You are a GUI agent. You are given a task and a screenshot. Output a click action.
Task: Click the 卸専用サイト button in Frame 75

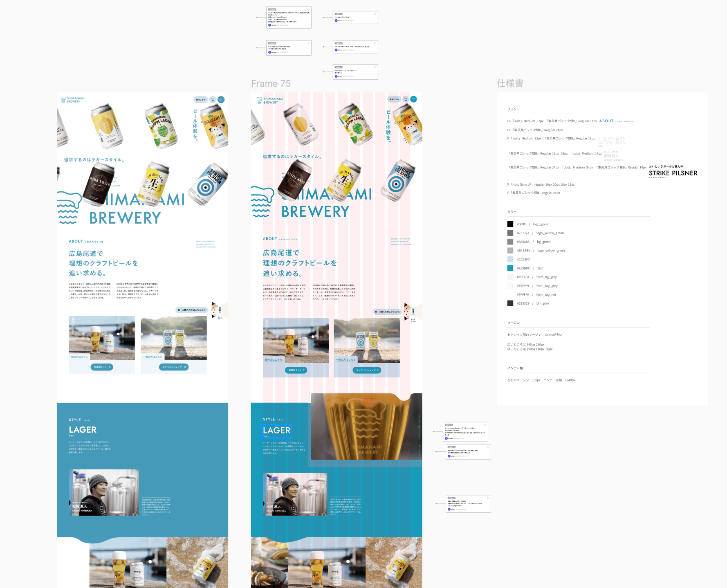tap(296, 370)
